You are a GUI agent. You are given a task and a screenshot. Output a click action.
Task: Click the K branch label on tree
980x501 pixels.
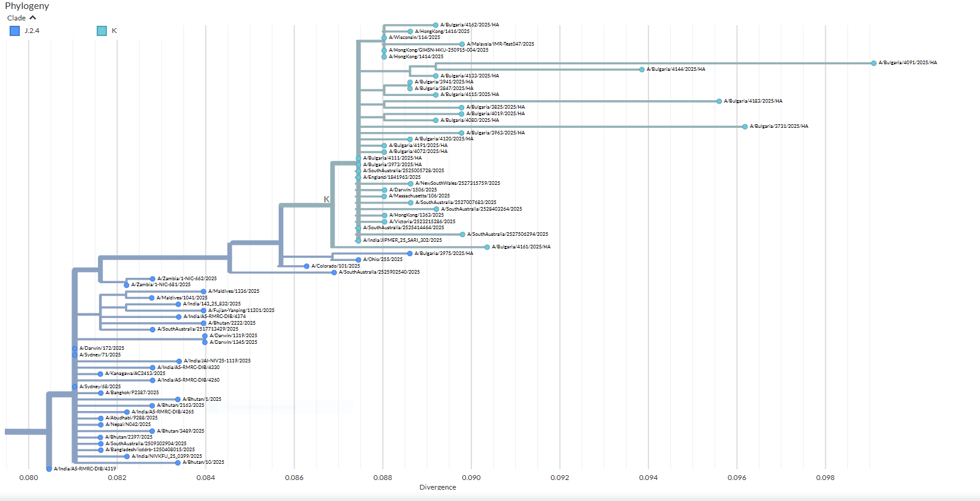pyautogui.click(x=326, y=199)
